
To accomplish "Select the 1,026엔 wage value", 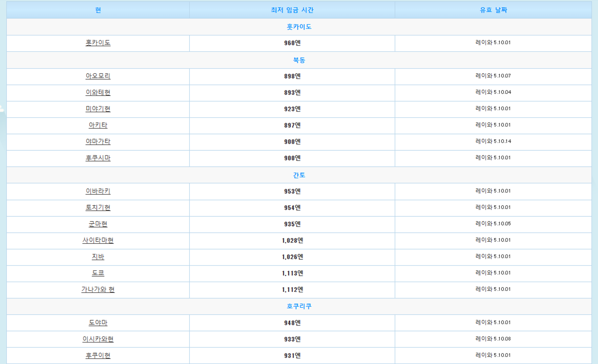I will pyautogui.click(x=292, y=257).
